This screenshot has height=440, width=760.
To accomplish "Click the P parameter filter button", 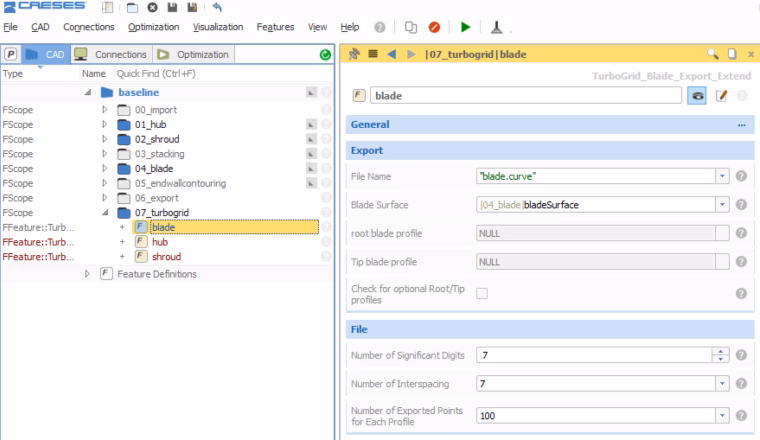I will (x=11, y=54).
